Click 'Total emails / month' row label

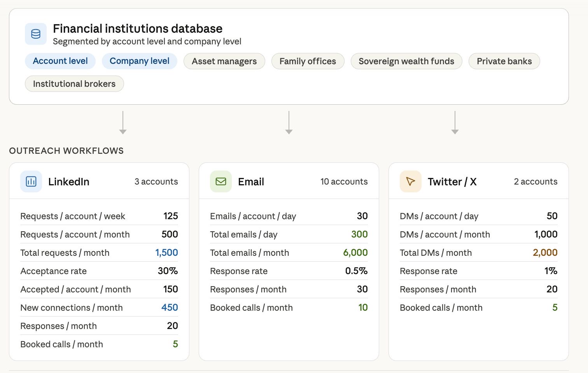point(250,253)
